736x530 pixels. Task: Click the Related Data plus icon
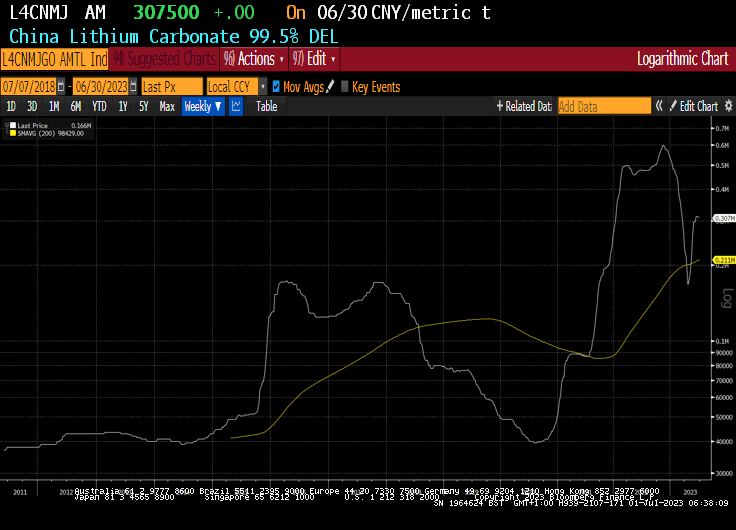(499, 106)
